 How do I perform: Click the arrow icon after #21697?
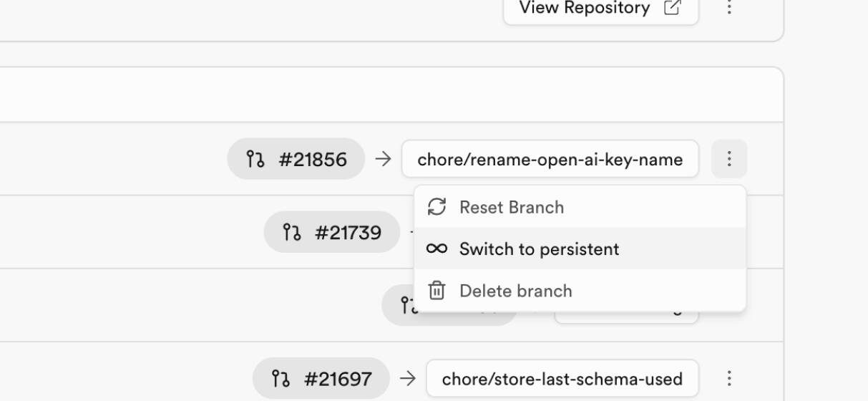408,378
